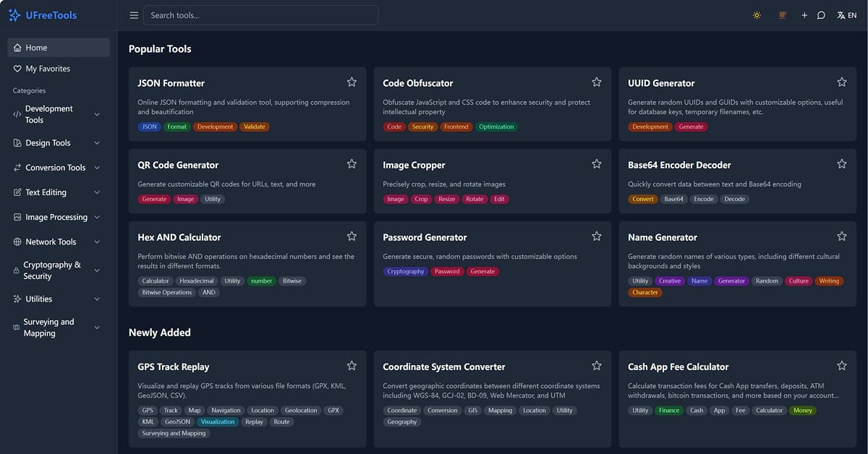Favorite UUID Generator with star
868x454 pixels.
[842, 82]
